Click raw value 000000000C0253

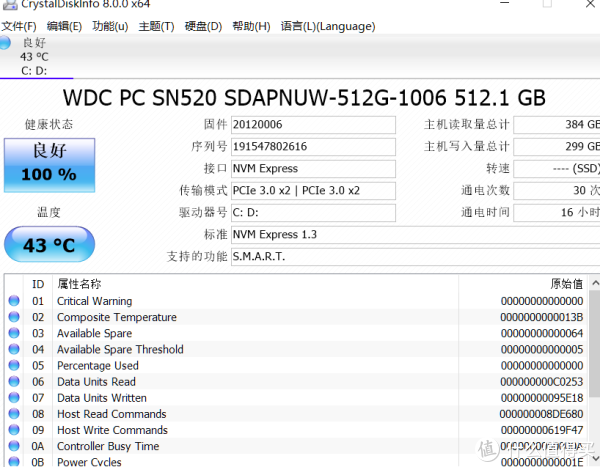[541, 382]
